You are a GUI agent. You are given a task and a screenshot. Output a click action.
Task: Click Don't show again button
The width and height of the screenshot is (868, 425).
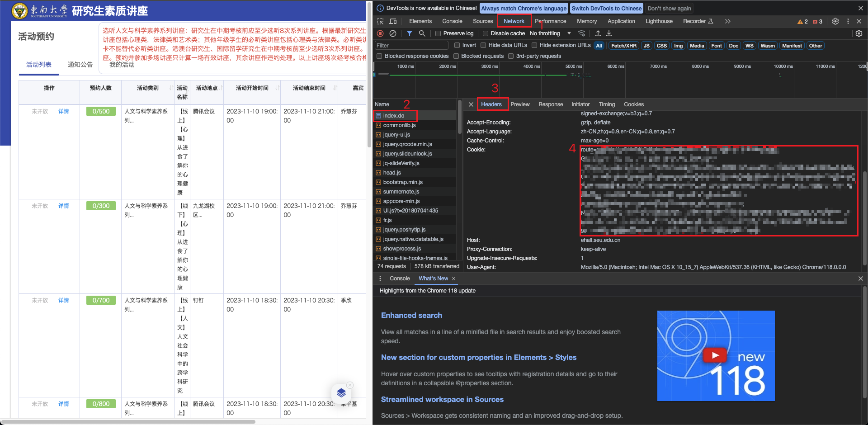pyautogui.click(x=669, y=8)
